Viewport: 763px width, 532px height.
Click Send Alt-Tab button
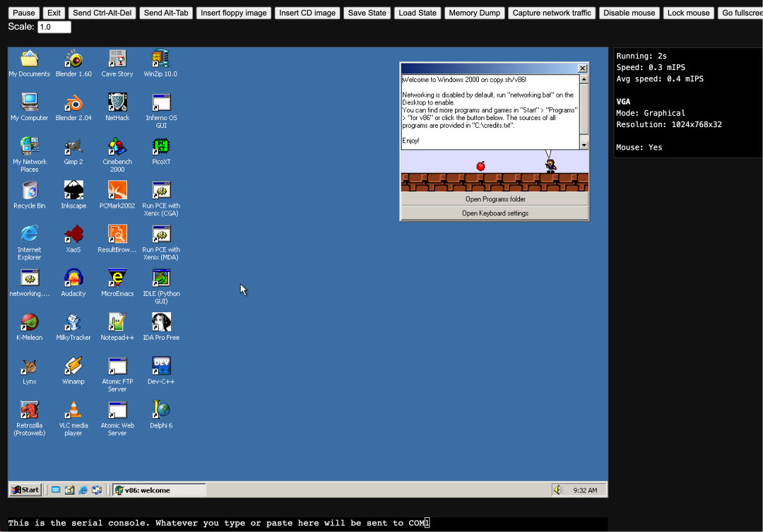[x=166, y=13]
